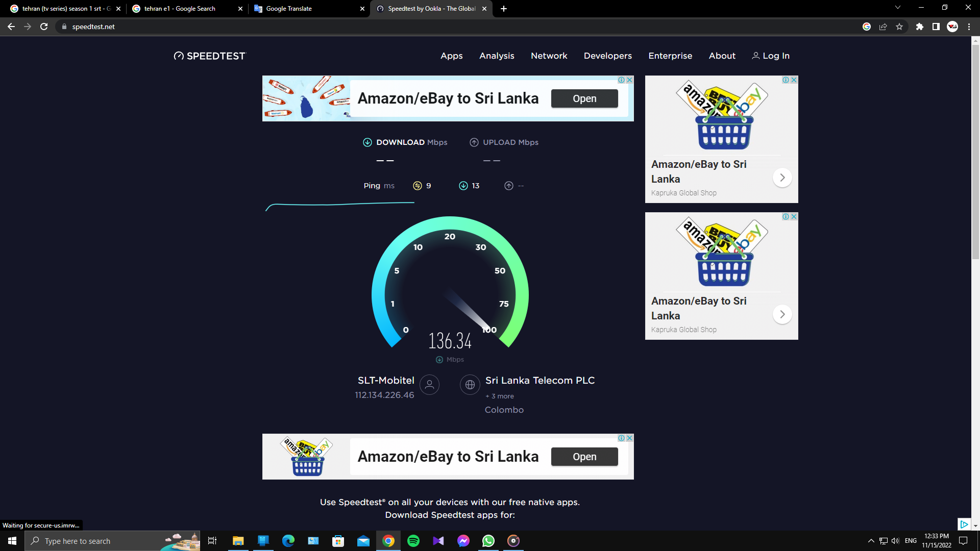Close the top banner ad with X
980x551 pixels.
630,80
